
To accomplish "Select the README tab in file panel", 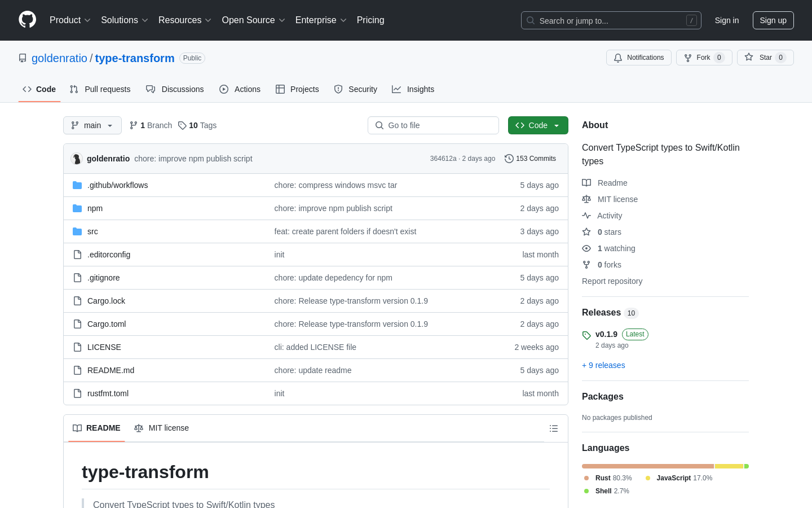I will [x=96, y=428].
